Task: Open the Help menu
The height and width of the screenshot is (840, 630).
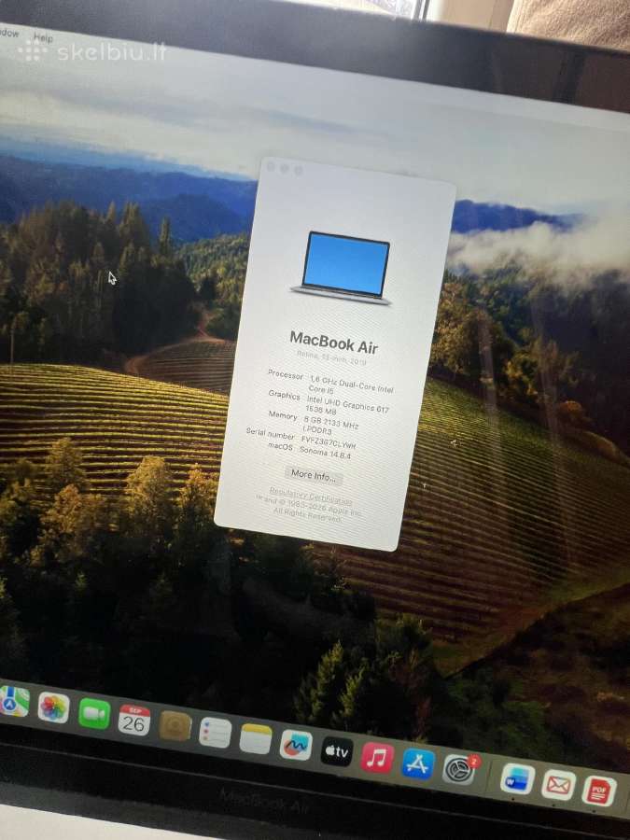Action: coord(43,38)
